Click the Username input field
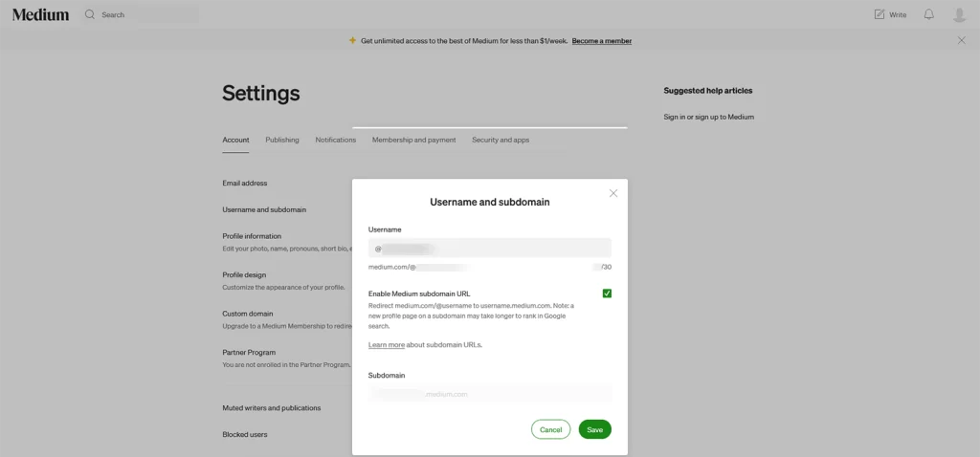The image size is (980, 457). click(490, 248)
